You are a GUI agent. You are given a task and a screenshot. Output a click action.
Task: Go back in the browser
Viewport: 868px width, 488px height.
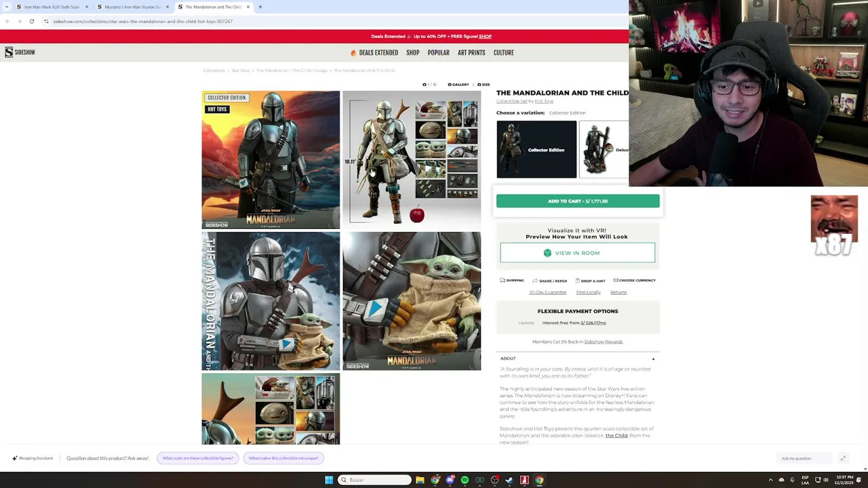(x=7, y=21)
